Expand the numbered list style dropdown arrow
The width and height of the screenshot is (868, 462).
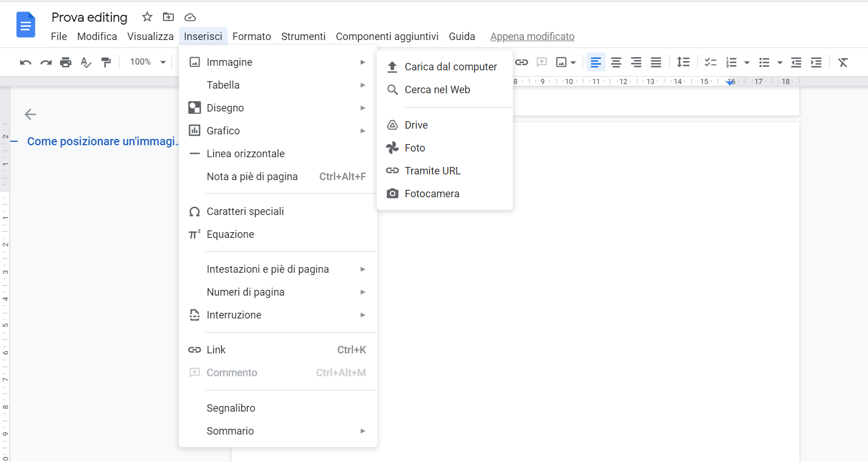click(747, 62)
